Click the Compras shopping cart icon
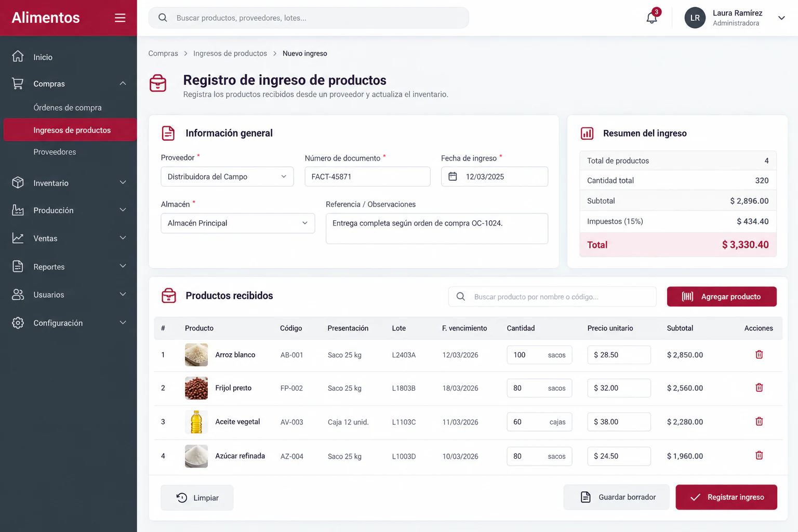This screenshot has width=798, height=532. pyautogui.click(x=18, y=84)
